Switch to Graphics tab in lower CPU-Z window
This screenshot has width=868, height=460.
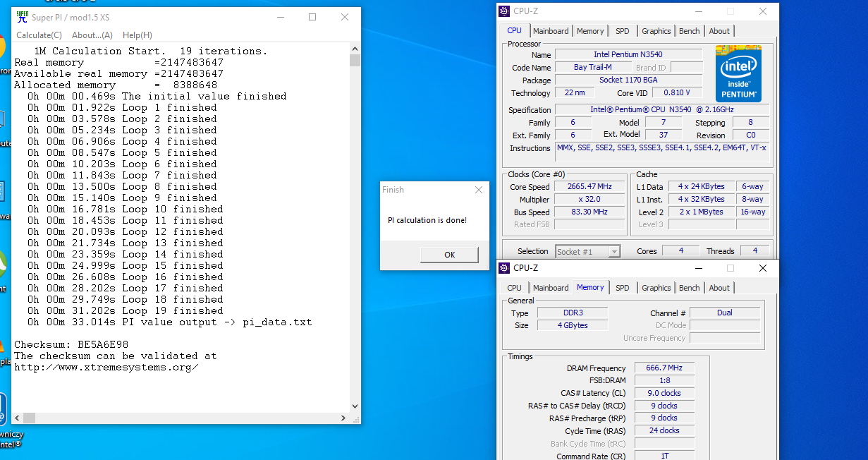[656, 288]
